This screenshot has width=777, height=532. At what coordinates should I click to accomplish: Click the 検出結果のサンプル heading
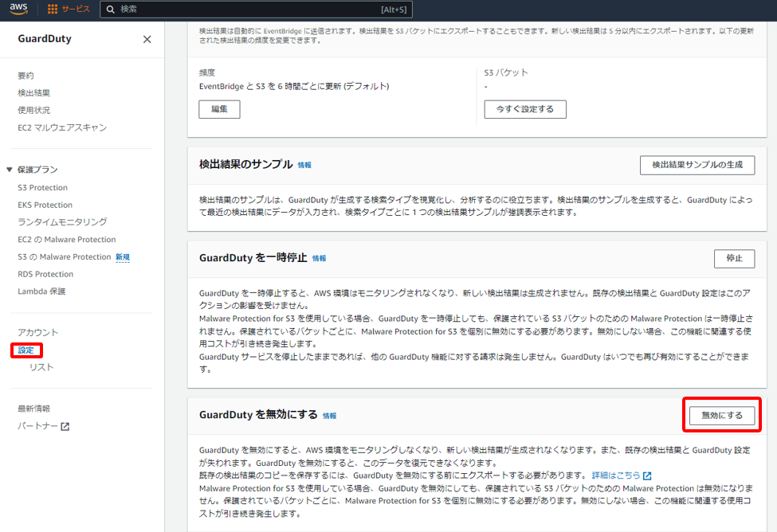coord(245,164)
